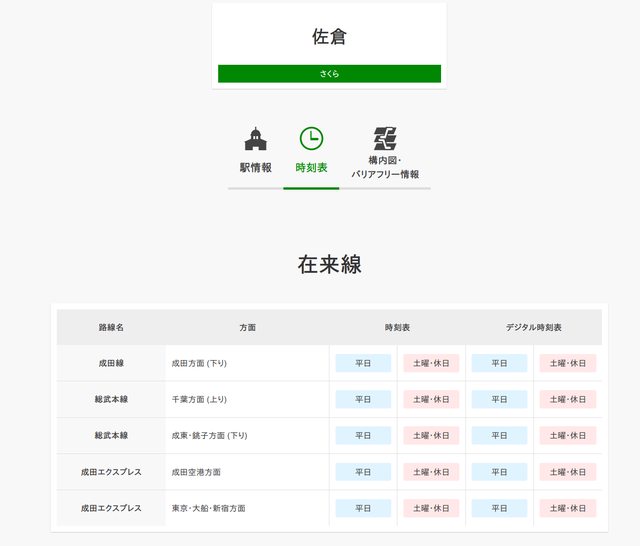Switch to 構内図・バリアフリー情報 tab

385,167
